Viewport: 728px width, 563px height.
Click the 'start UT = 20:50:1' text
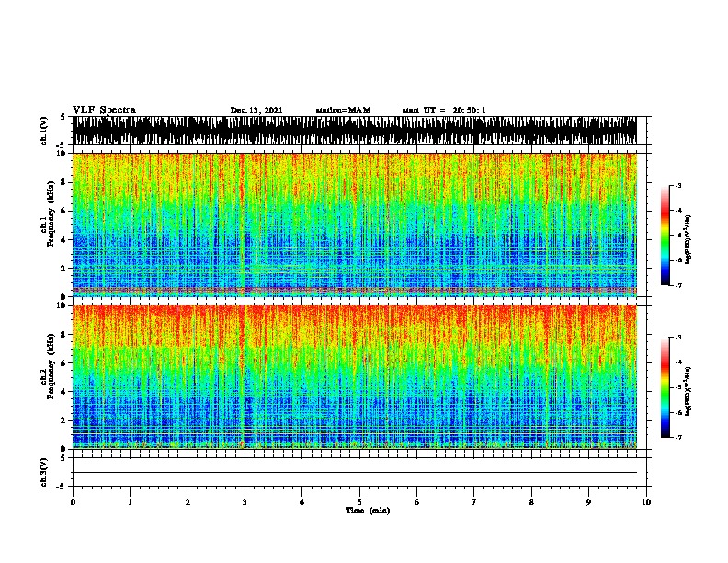(444, 110)
